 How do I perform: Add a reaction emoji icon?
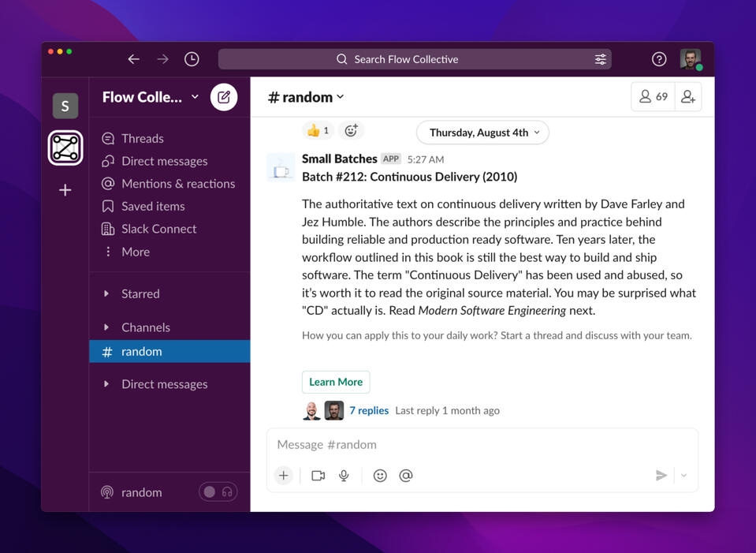click(351, 130)
